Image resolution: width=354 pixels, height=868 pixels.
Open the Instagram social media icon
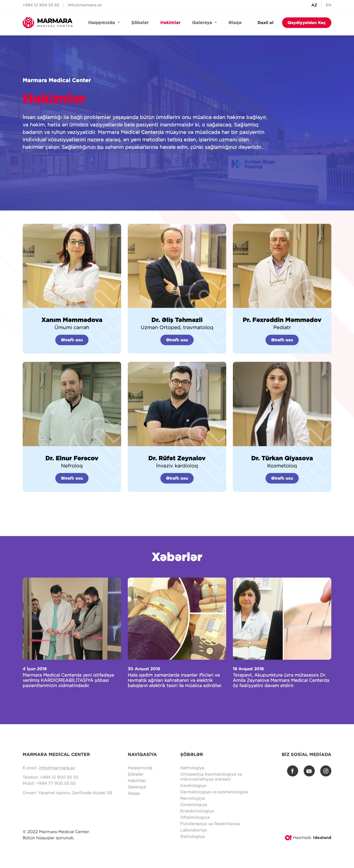[326, 771]
